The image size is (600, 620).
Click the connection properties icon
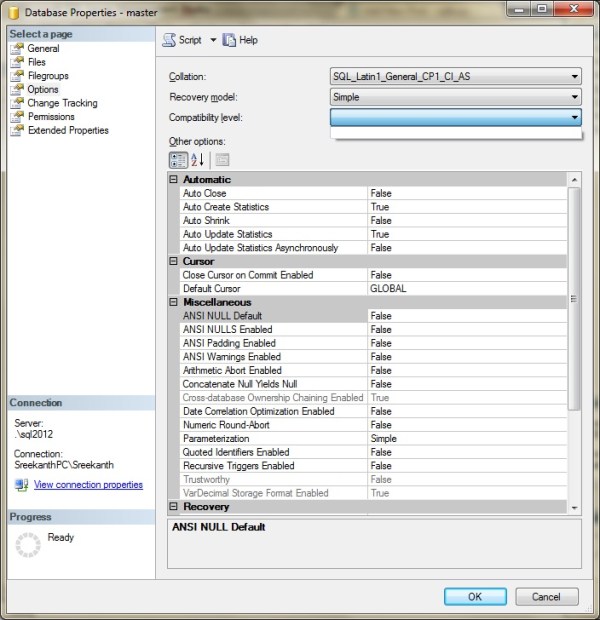click(21, 485)
